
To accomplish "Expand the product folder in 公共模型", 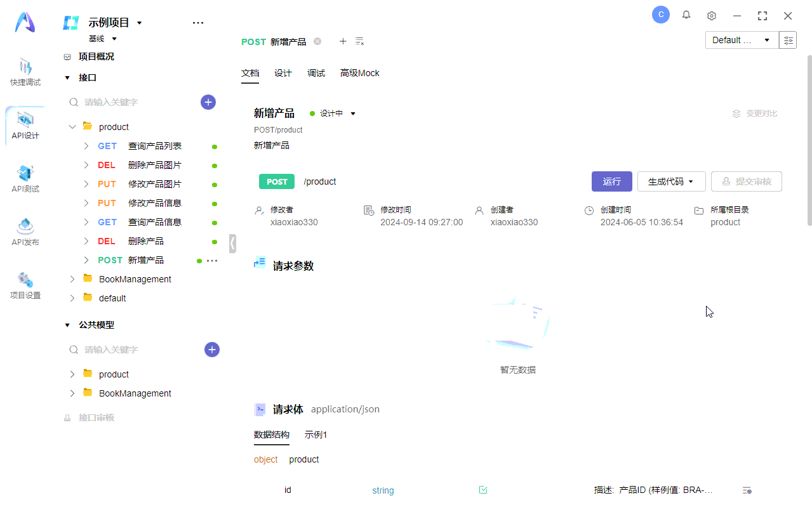I will click(72, 374).
